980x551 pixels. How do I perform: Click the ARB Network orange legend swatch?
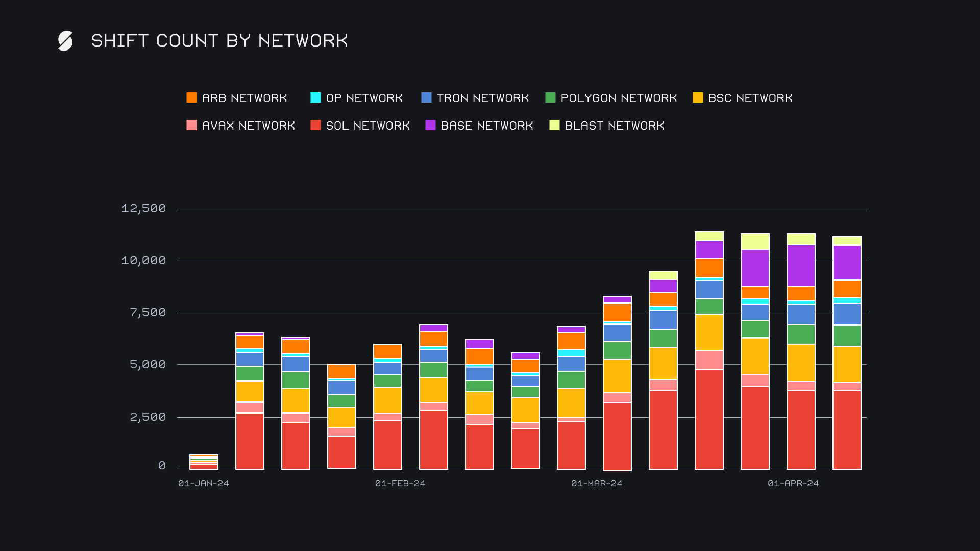pyautogui.click(x=191, y=97)
